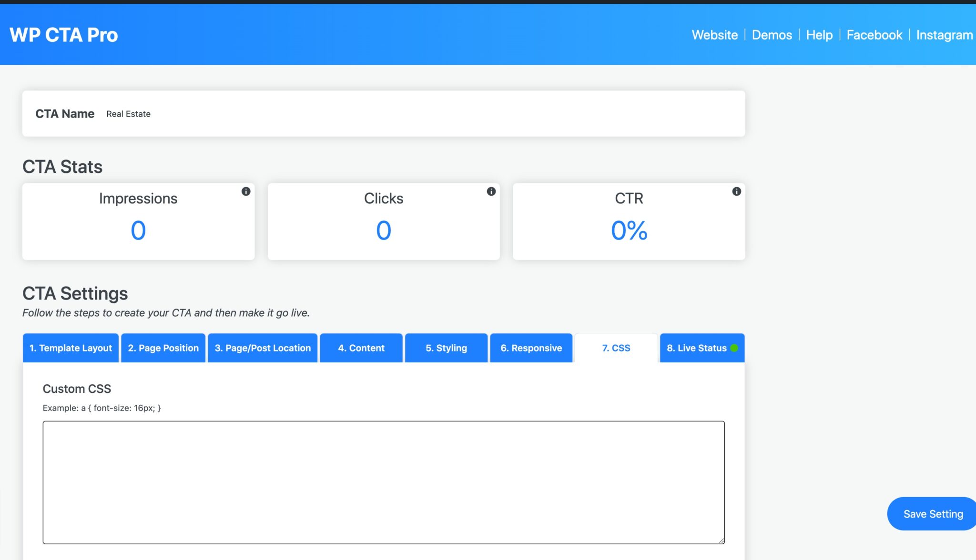Open Instagram from the header
This screenshot has width=976, height=560.
[x=944, y=35]
